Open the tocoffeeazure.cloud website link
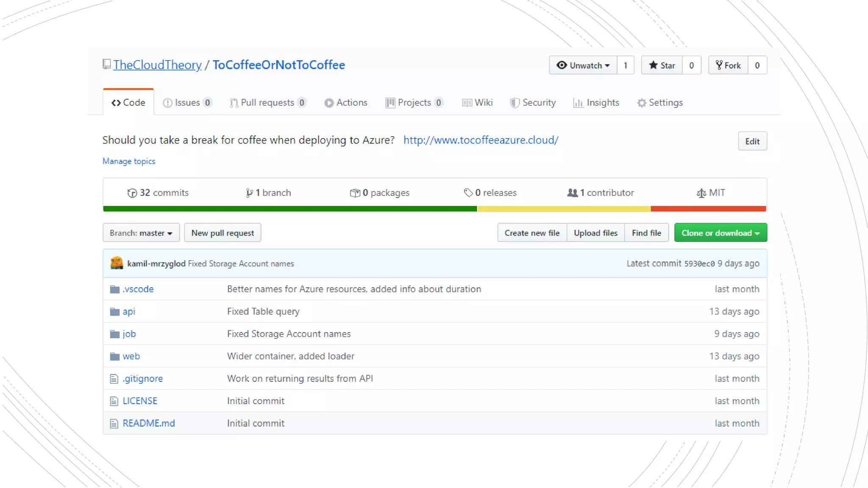The height and width of the screenshot is (488, 868). pyautogui.click(x=481, y=140)
